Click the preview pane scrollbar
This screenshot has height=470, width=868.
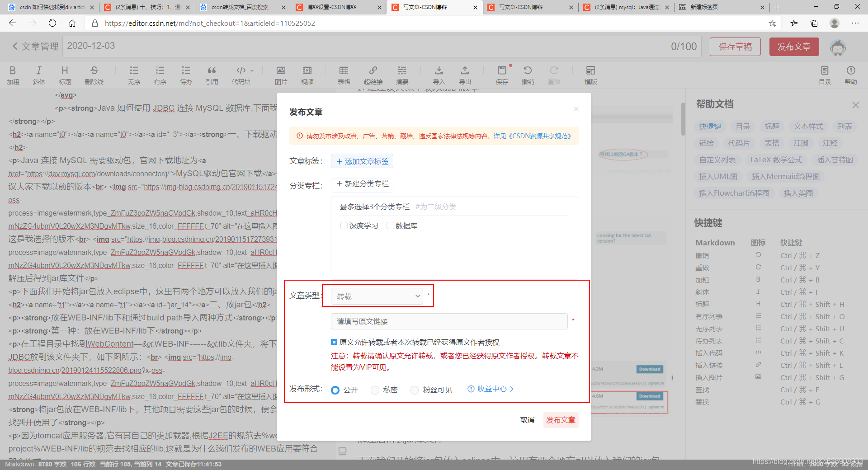(683, 119)
